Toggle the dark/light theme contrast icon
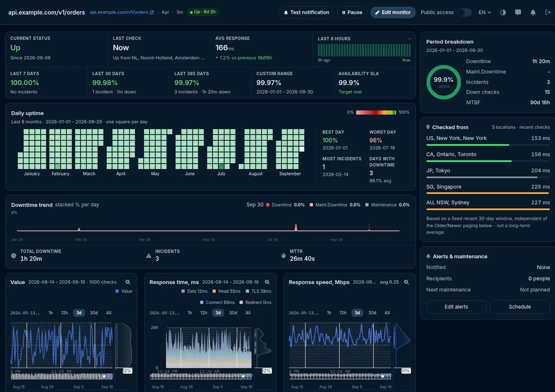This screenshot has height=392, width=555. 503,13
